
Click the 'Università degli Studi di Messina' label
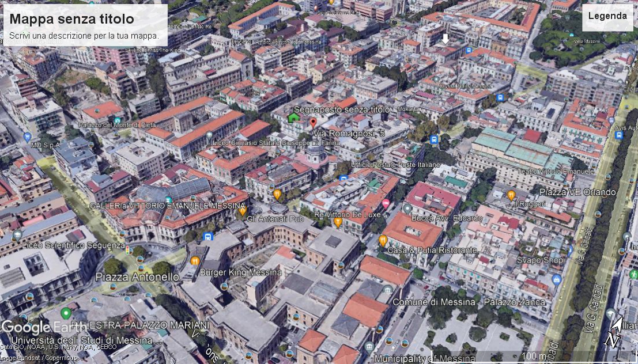(x=86, y=340)
